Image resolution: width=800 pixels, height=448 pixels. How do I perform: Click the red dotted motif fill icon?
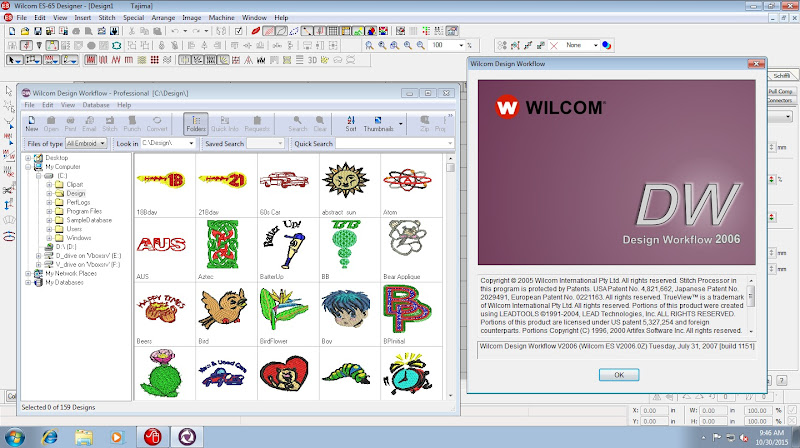pyautogui.click(x=155, y=60)
